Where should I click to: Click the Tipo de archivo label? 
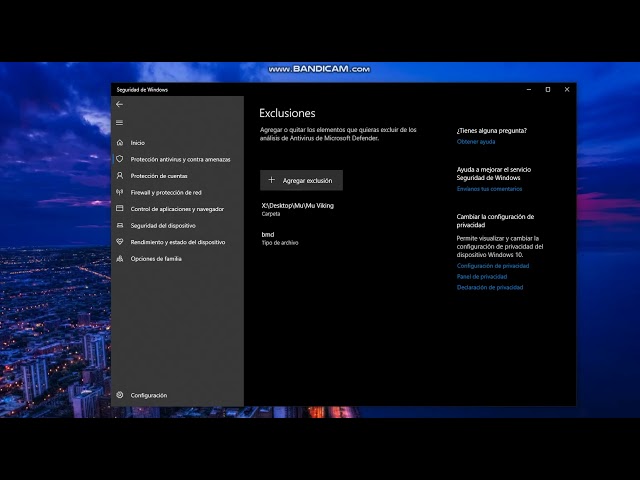[x=280, y=243]
